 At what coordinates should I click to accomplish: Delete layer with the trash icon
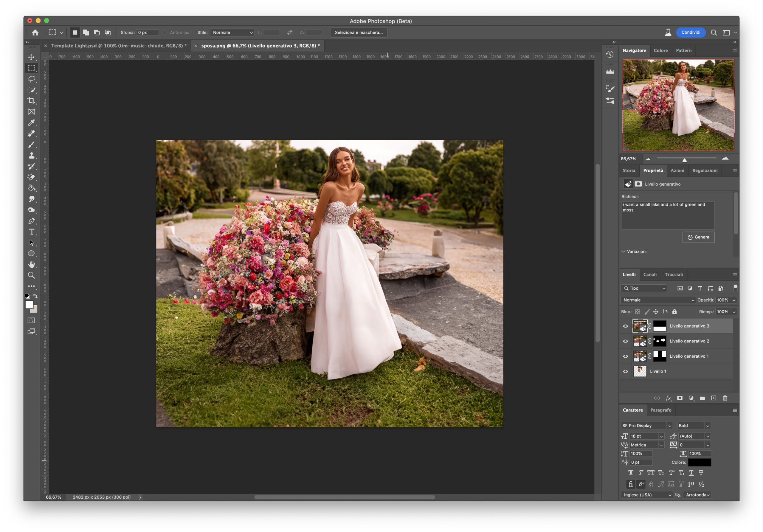point(725,398)
